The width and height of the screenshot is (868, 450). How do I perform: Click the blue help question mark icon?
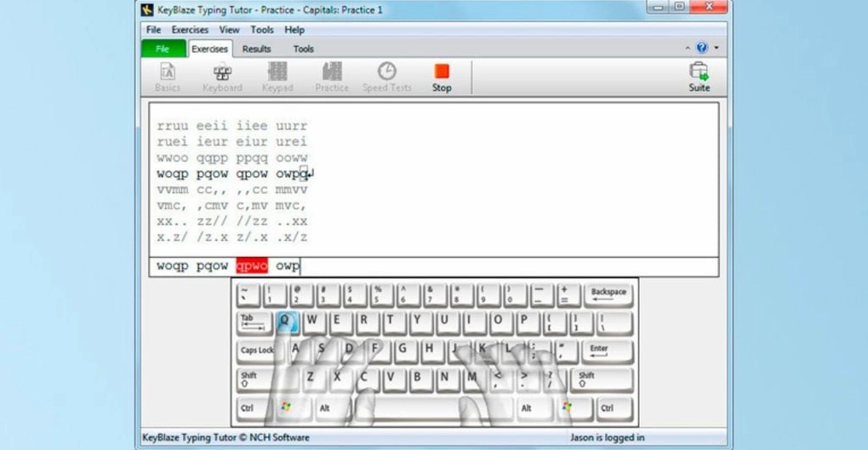pyautogui.click(x=702, y=48)
